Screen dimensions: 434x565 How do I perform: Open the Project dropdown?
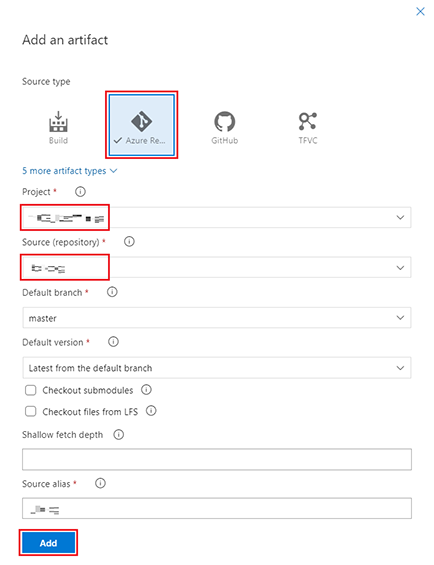[x=217, y=217]
